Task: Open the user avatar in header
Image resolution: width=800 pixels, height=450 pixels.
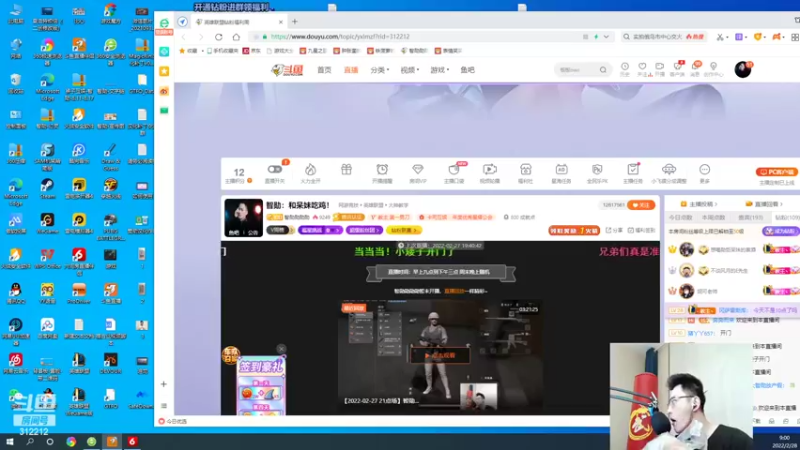Action: pos(743,69)
